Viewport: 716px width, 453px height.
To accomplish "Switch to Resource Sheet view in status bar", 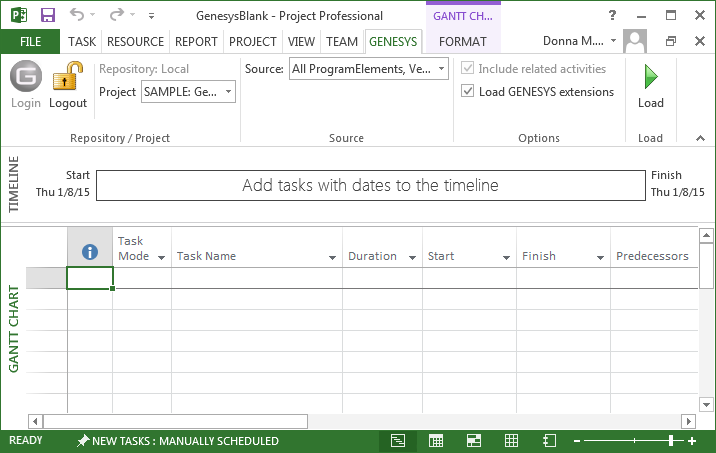I will [x=511, y=441].
